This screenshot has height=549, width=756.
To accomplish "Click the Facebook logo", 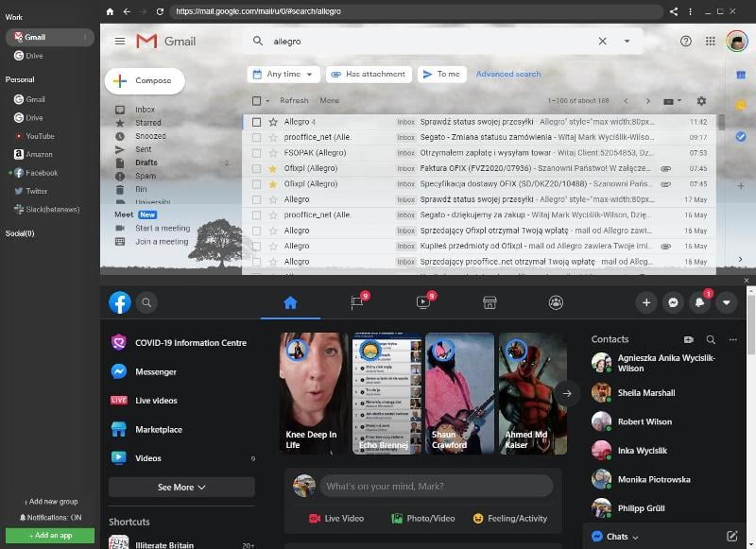I will point(120,302).
